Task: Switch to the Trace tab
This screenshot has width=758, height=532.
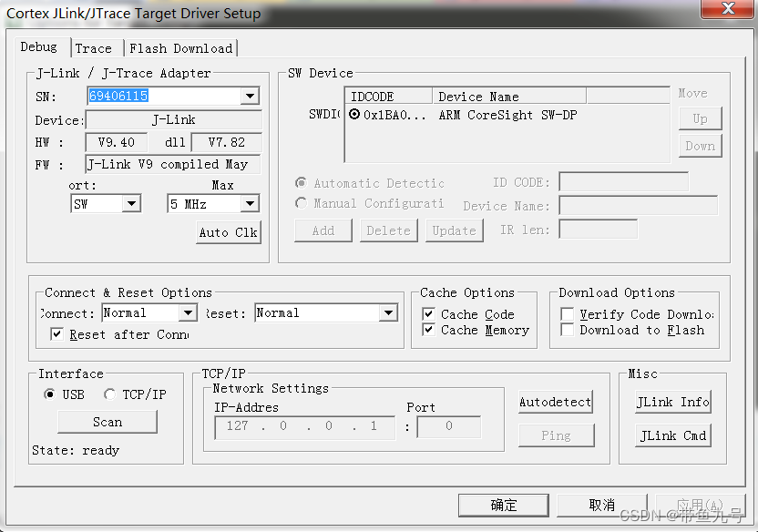Action: point(94,48)
